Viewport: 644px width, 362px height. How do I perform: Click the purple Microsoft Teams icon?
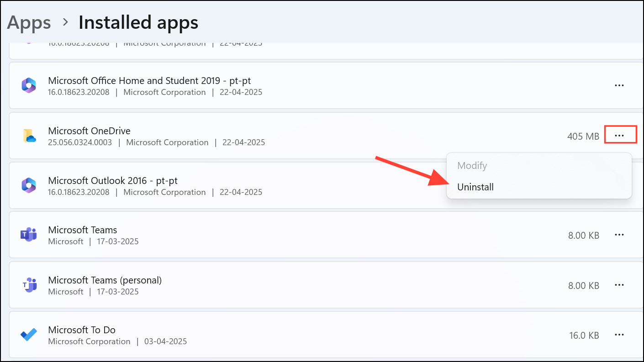click(29, 235)
